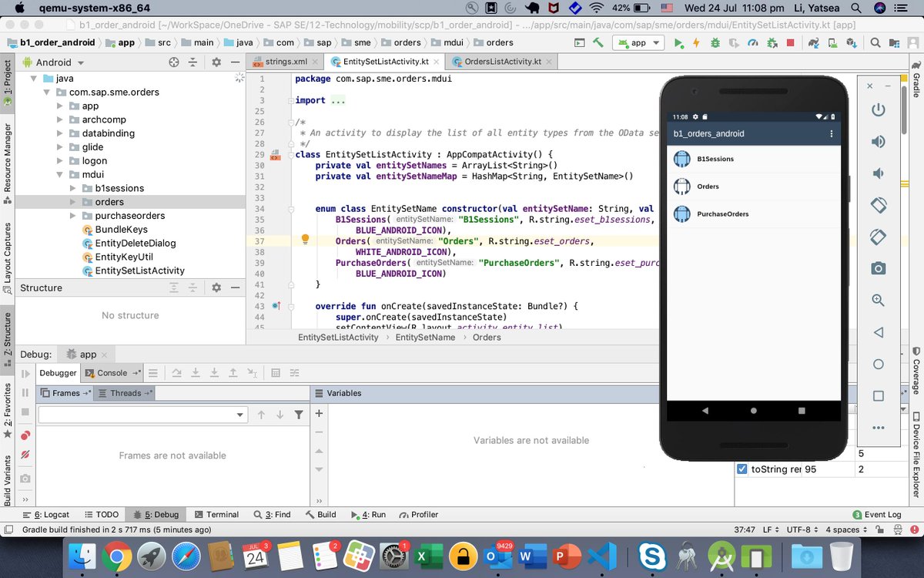Viewport: 924px width, 578px height.
Task: Switch to strings.xml editor tab
Action: tap(284, 62)
